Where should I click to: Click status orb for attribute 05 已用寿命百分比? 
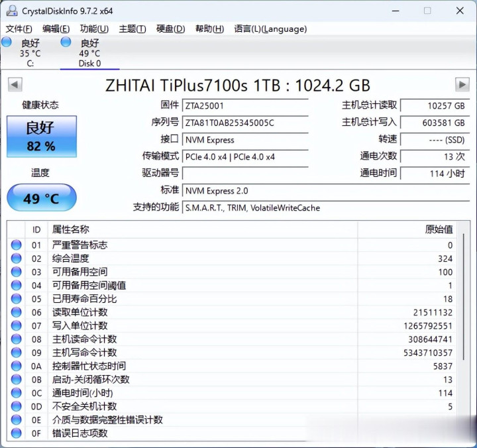(17, 299)
